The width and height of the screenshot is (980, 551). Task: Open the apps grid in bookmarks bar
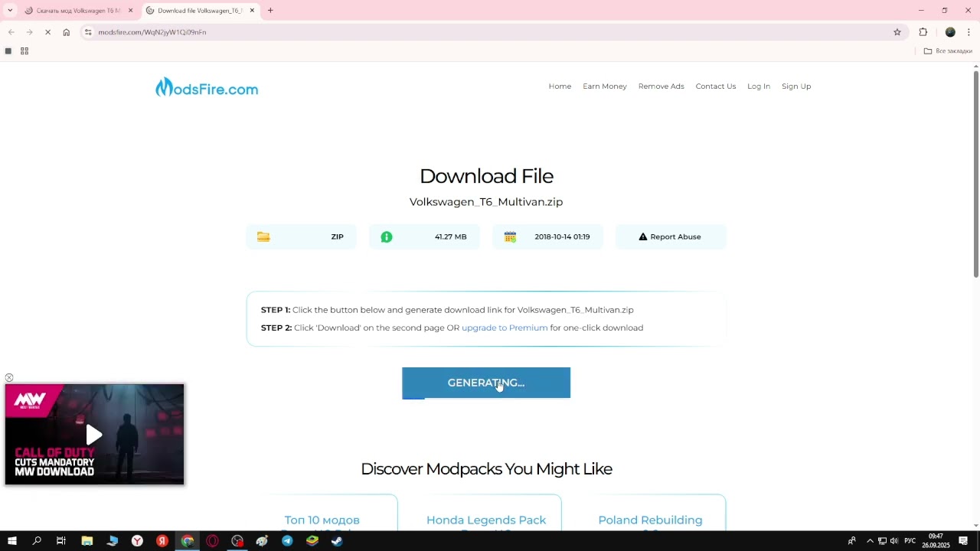point(24,51)
